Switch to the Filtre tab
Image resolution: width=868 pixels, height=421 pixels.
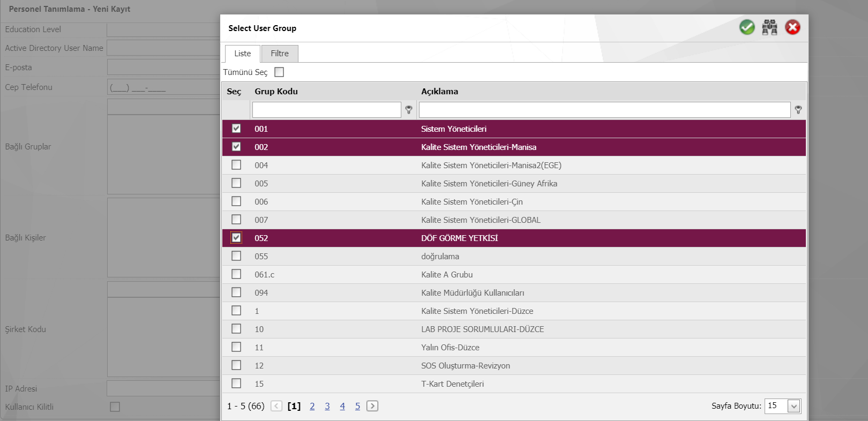pos(280,54)
